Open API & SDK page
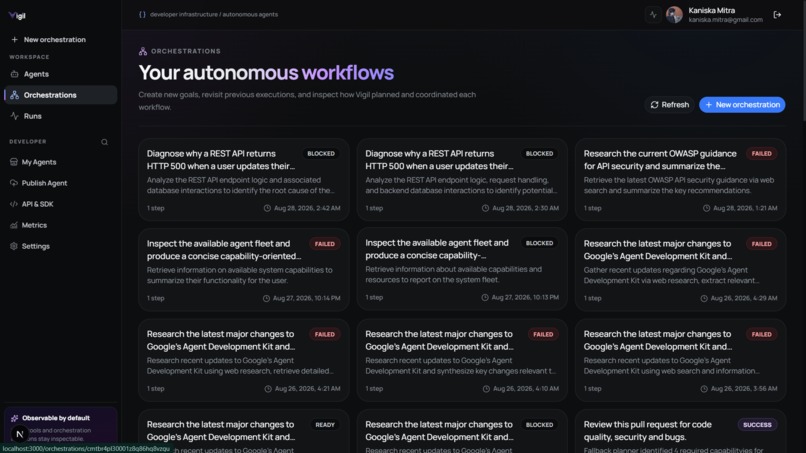Screen dimensions: 806x453 click(x=61, y=204)
